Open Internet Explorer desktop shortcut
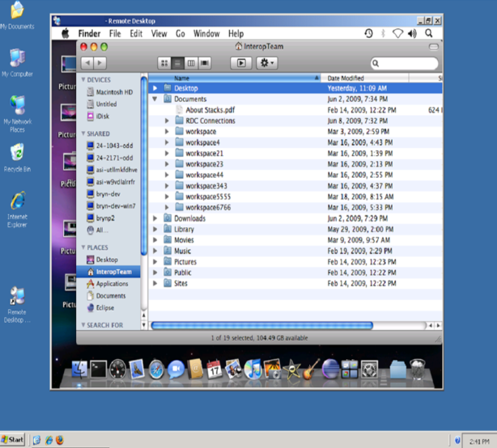Screen dimensions: 497x448 point(16,207)
